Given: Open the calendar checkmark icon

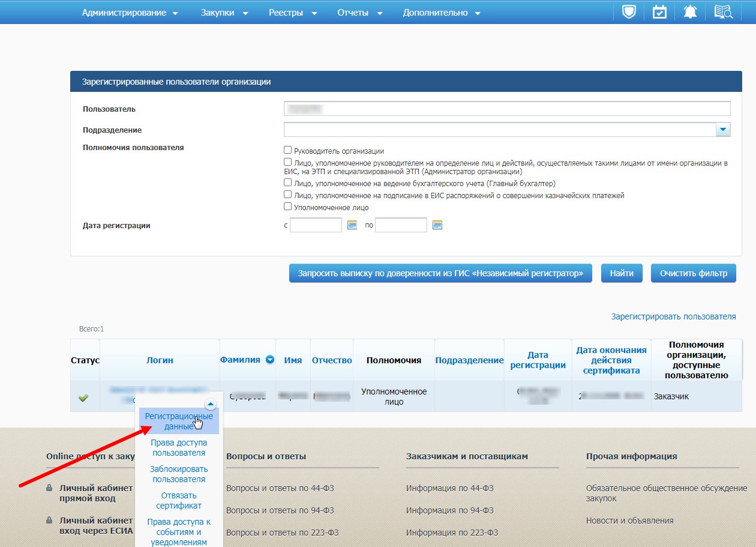Looking at the screenshot, I should 659,12.
